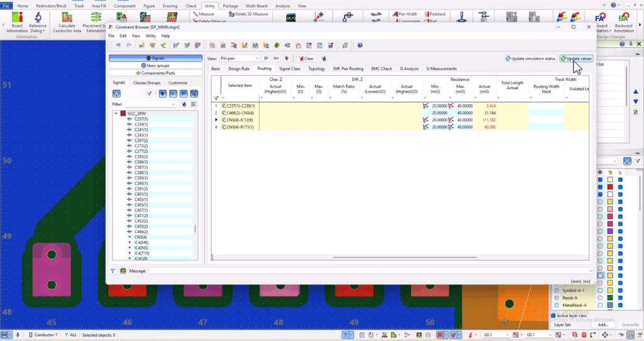Expand the CN3(4)-IC12(6) row arrow

pyautogui.click(x=216, y=120)
